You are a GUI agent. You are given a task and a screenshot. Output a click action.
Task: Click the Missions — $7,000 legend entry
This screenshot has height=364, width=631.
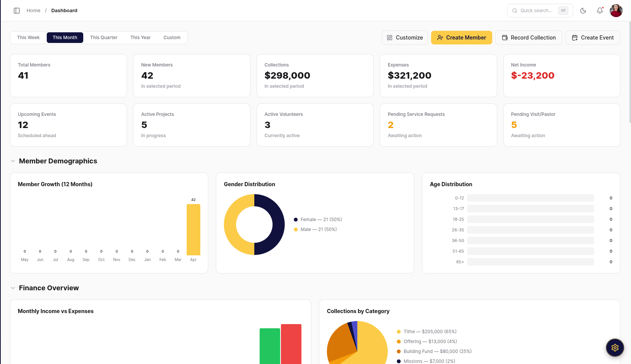click(426, 361)
